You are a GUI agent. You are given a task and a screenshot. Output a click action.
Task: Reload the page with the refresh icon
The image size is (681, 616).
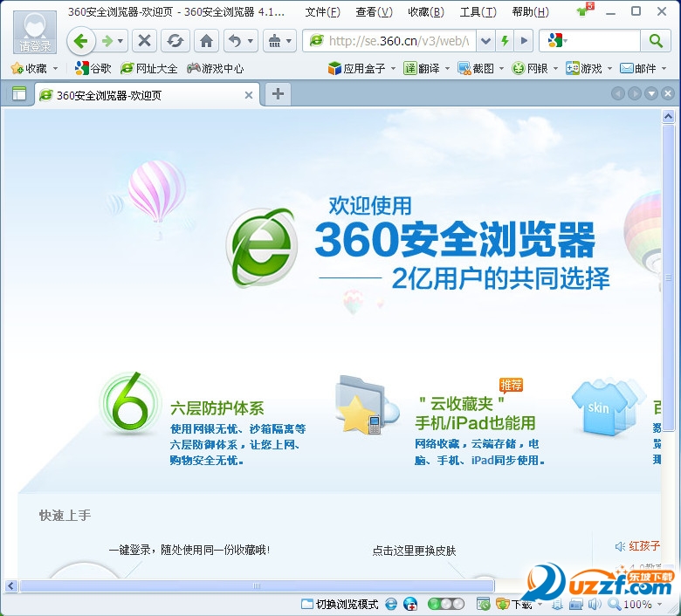175,41
